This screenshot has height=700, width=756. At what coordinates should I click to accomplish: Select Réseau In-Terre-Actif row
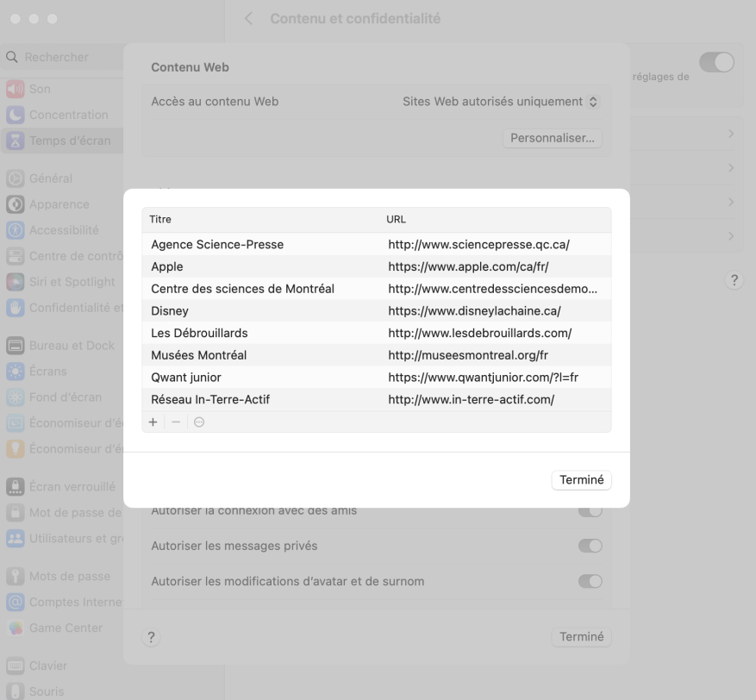click(x=377, y=400)
